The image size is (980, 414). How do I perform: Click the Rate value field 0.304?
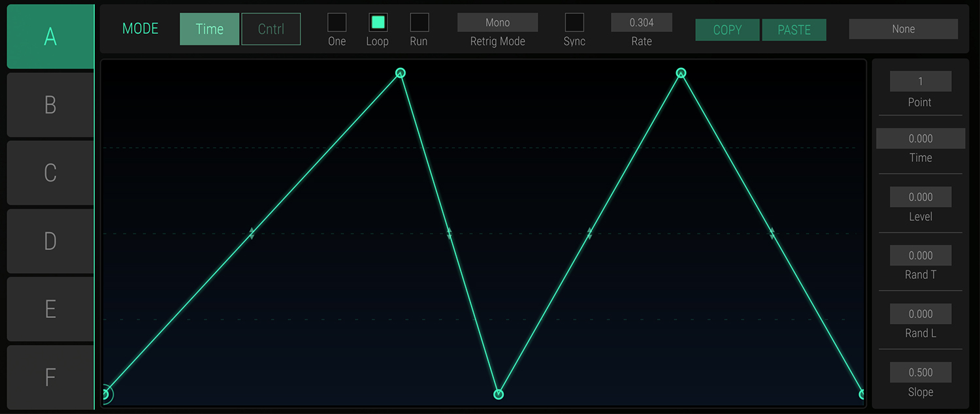642,22
